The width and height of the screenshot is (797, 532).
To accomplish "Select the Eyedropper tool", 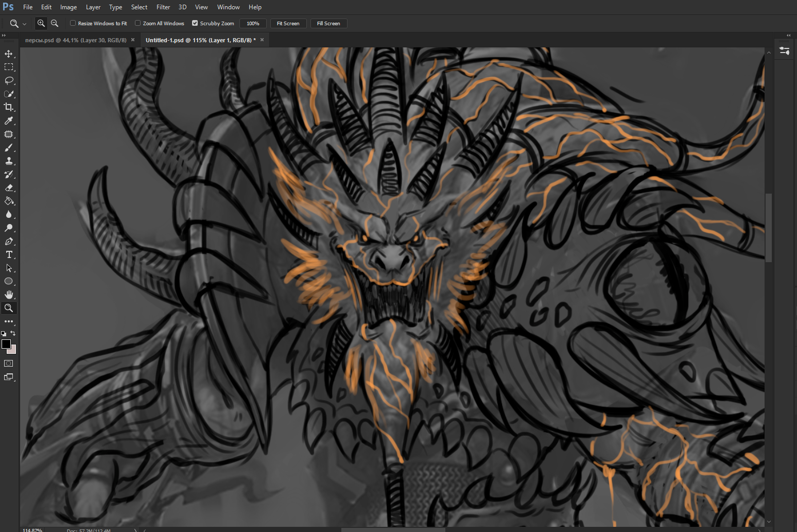I will coord(9,121).
